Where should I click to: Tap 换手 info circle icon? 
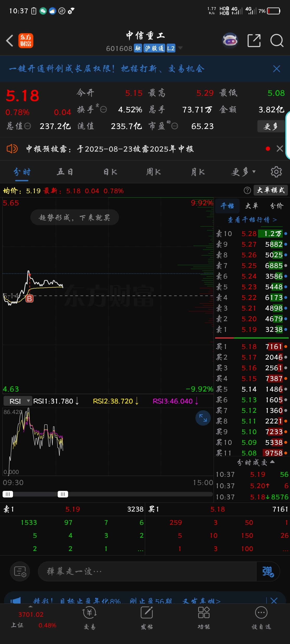(x=103, y=110)
